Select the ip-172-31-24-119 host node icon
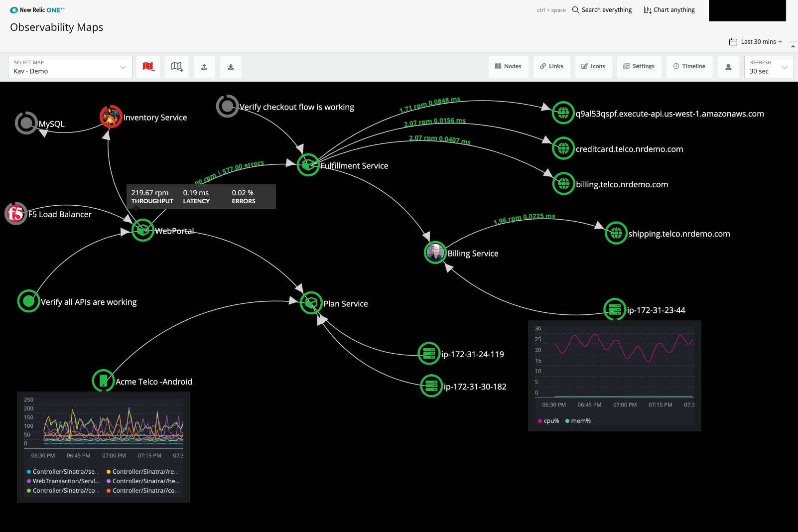Screen dimensions: 798x532 pos(429,354)
